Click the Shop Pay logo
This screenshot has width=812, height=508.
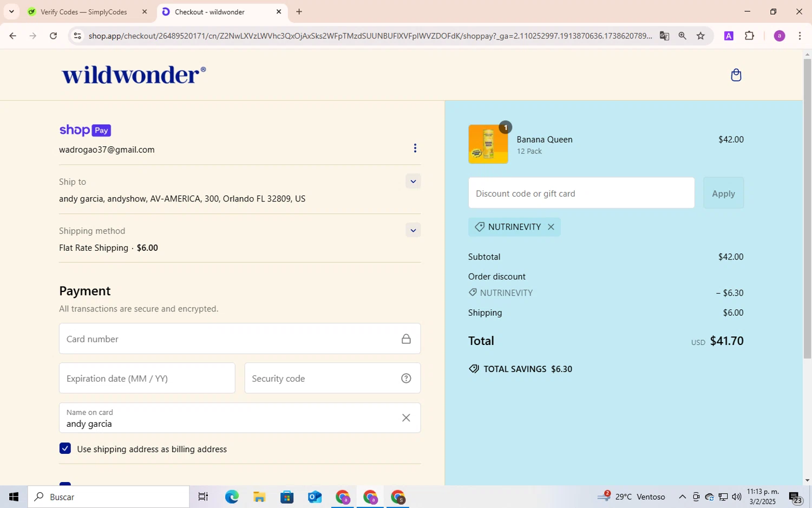click(85, 130)
